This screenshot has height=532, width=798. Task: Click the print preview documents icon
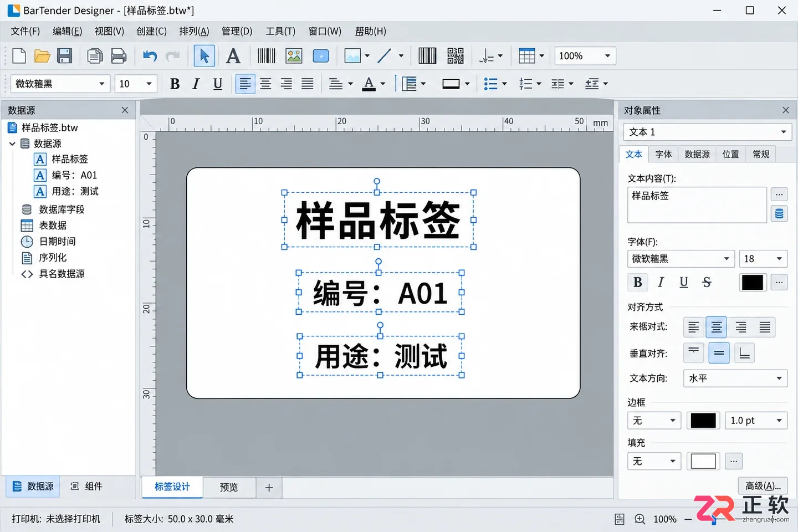point(95,56)
